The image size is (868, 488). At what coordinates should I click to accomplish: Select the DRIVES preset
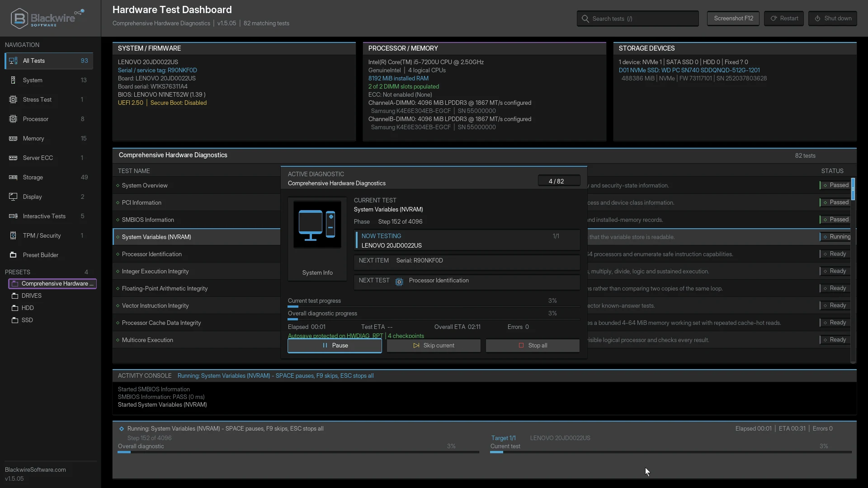tap(52, 296)
